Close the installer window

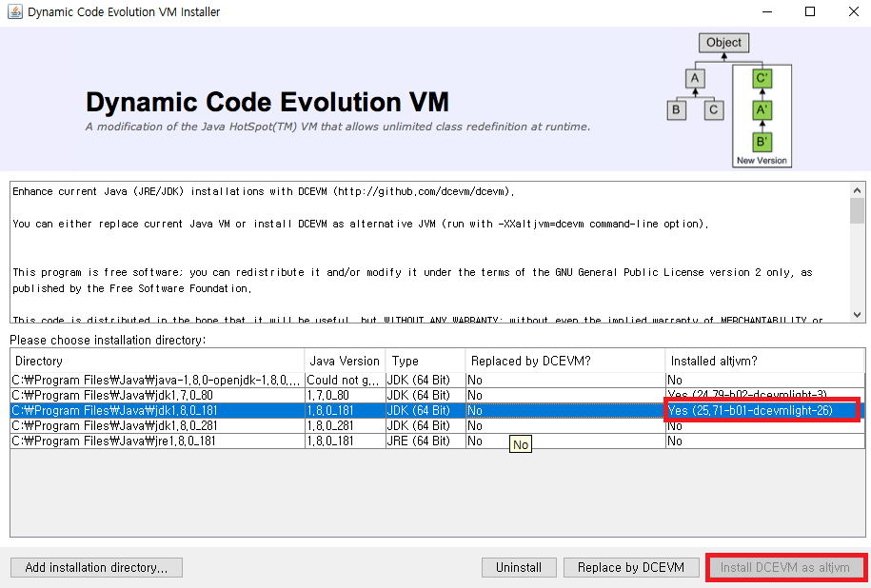[x=853, y=11]
